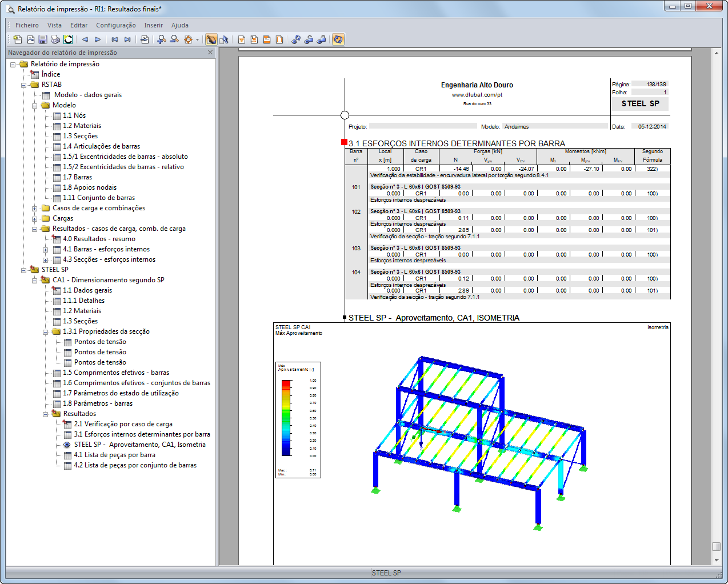This screenshot has height=584, width=728.
Task: Open the Inserir menu
Action: pyautogui.click(x=153, y=25)
